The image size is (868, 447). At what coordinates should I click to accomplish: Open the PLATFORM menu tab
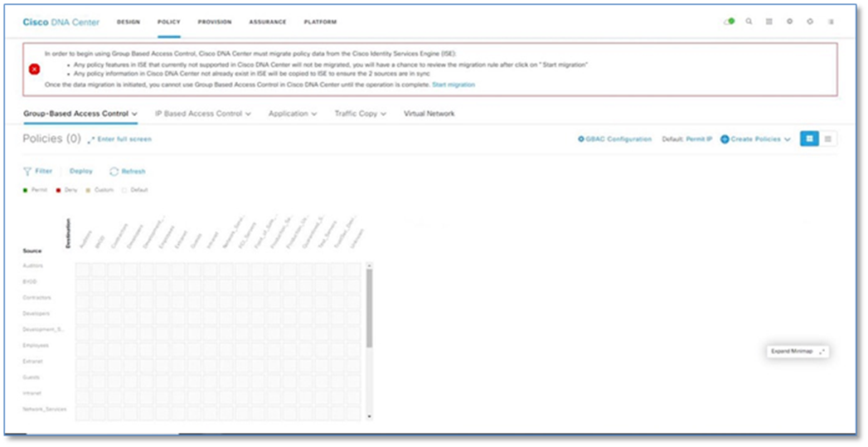point(320,22)
